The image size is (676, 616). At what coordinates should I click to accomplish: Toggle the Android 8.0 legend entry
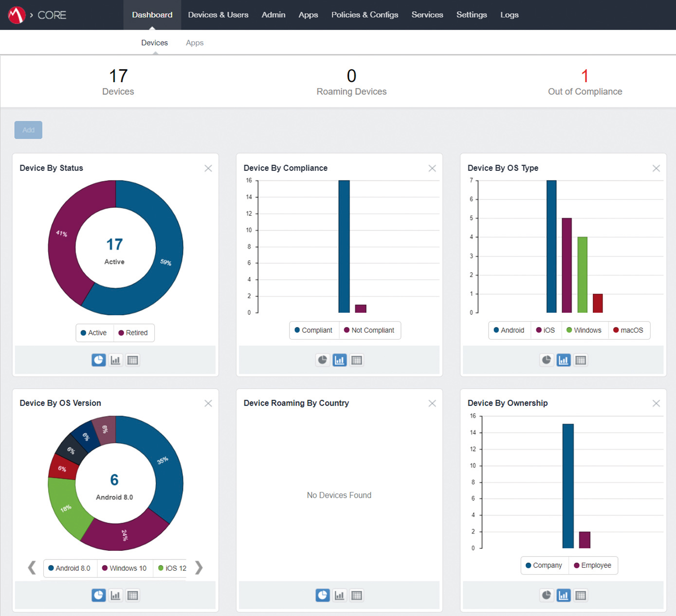pyautogui.click(x=70, y=568)
